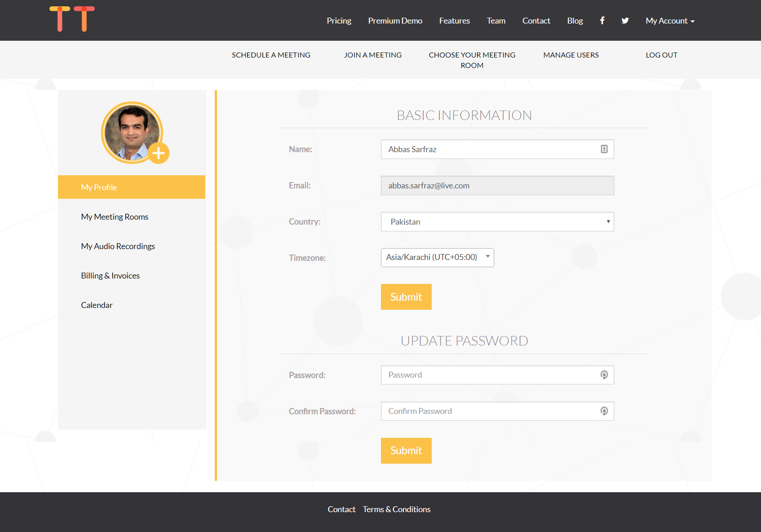
Task: Select My Meeting Rooms in sidebar
Action: [x=115, y=217]
